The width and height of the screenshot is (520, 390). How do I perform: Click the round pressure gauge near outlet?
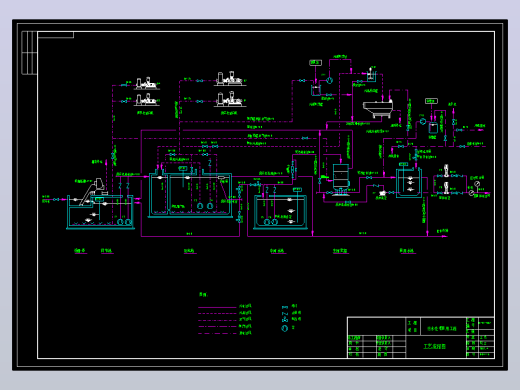(x=477, y=184)
